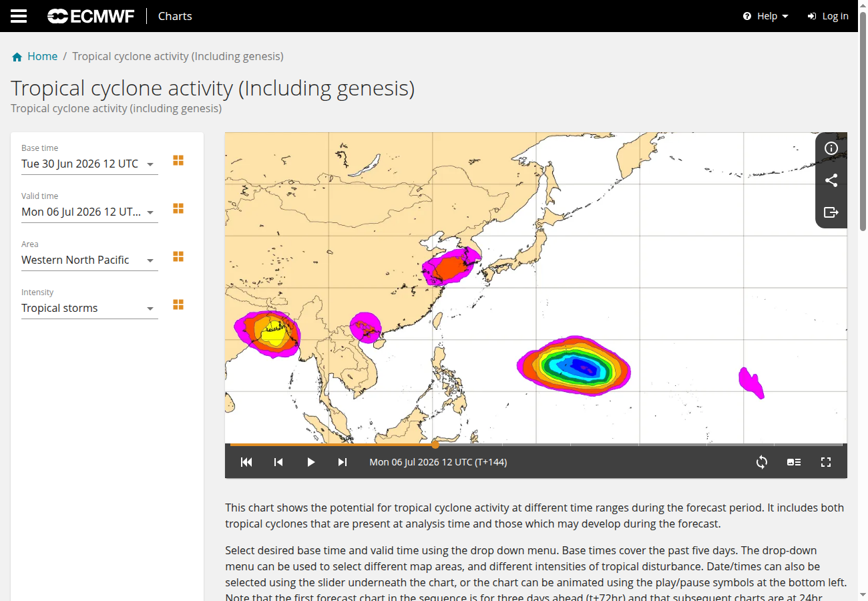Step to next forecast frame
Viewport: 868px width, 601px height.
coord(343,462)
